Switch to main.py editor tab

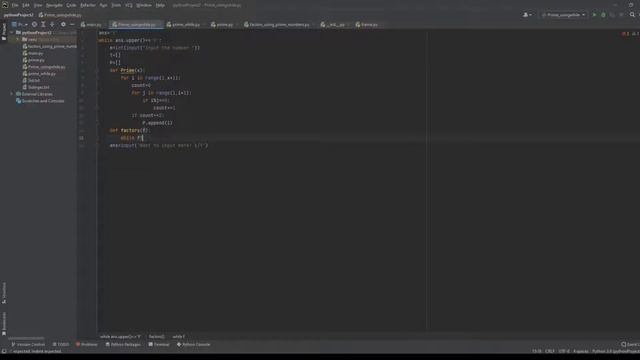click(91, 25)
